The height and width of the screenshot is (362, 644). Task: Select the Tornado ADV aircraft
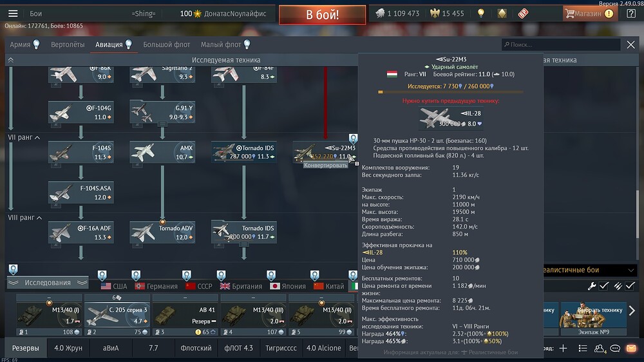162,233
